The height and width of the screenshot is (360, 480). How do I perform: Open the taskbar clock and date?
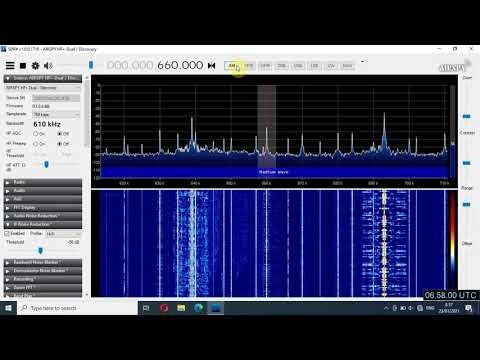449,308
